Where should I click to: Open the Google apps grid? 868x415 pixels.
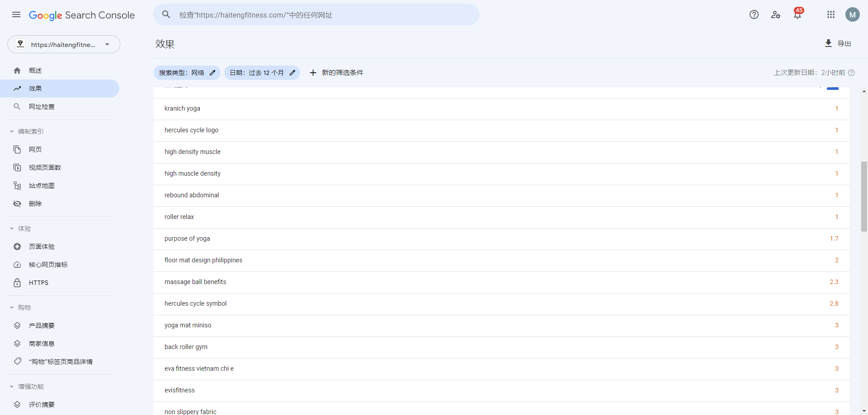[x=831, y=14]
